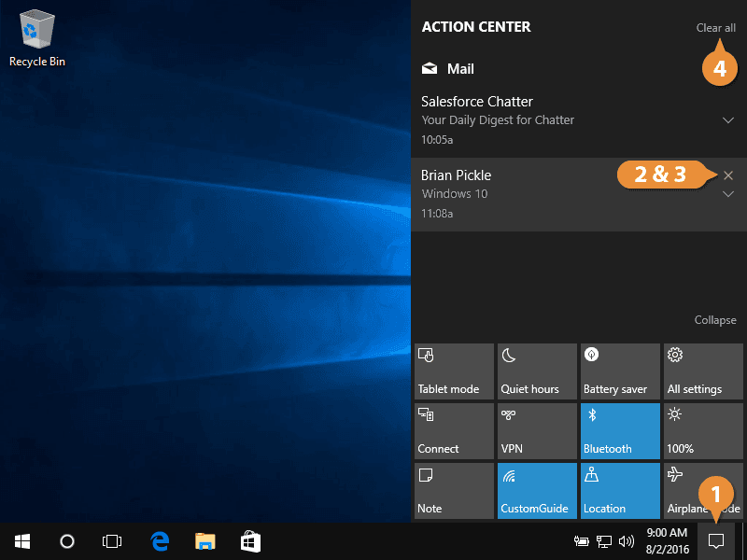Toggle Battery saver quick action
The image size is (747, 560).
tap(620, 371)
